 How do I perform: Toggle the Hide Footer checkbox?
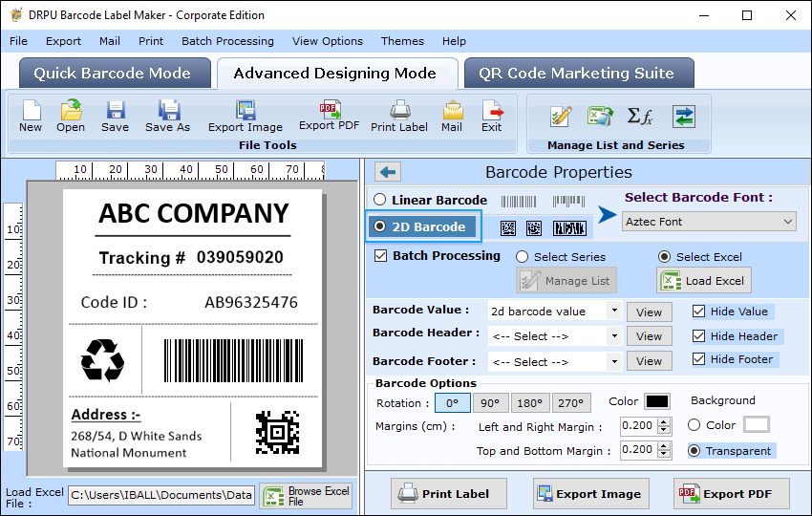(698, 358)
